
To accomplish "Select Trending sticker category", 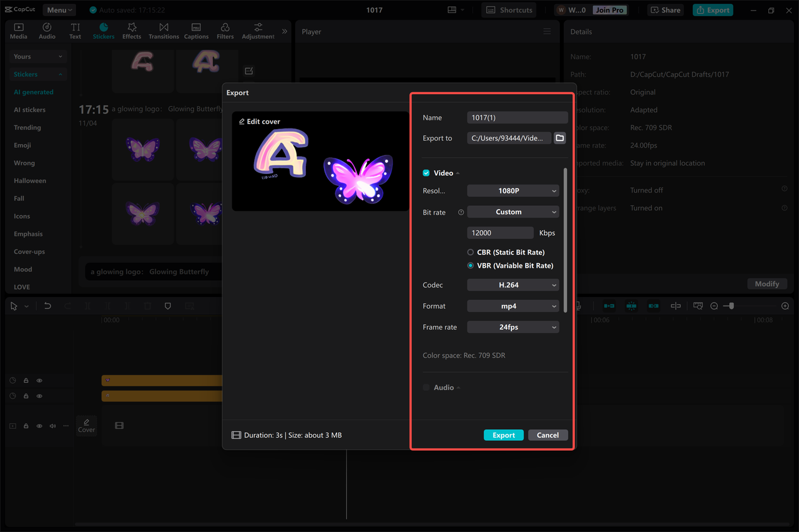I will click(27, 127).
